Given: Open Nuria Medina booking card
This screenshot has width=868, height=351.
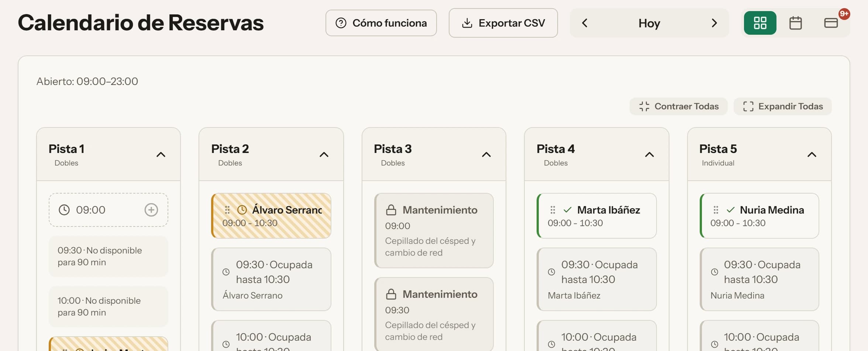Looking at the screenshot, I should pos(759,216).
